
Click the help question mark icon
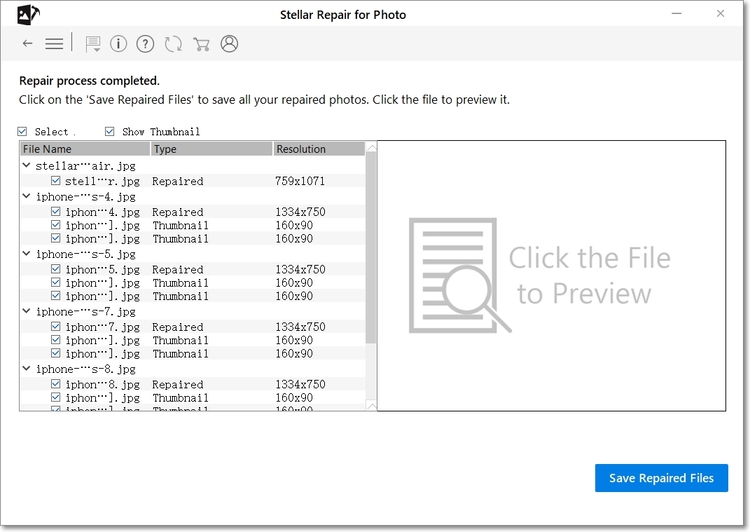click(146, 44)
